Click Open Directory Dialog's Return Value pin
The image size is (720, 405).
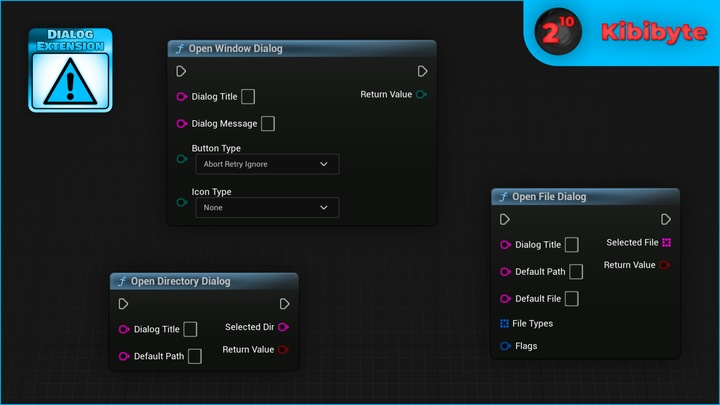point(283,349)
